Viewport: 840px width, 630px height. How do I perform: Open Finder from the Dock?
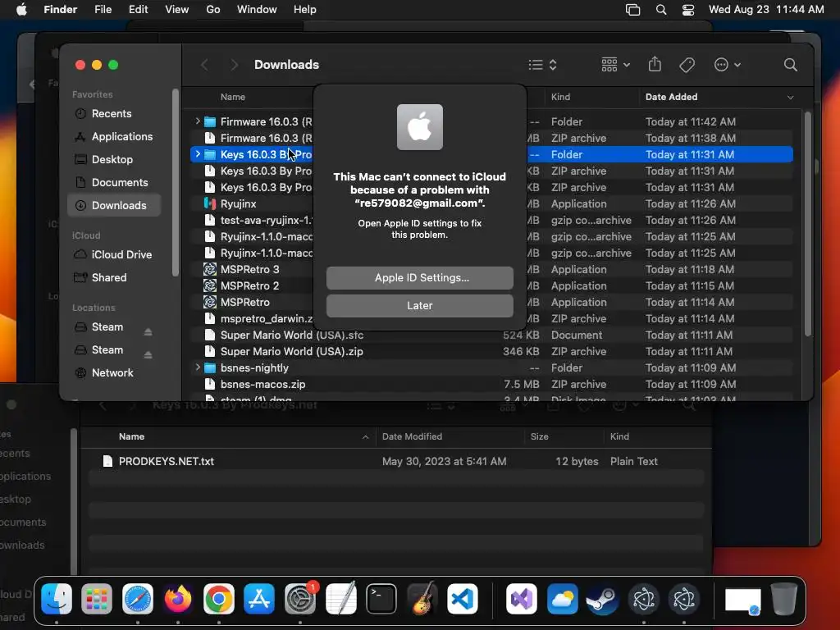click(x=57, y=599)
